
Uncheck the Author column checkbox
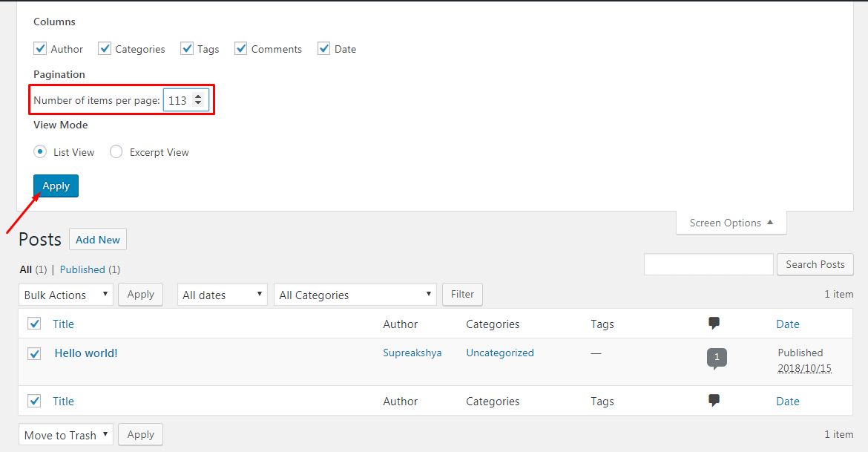[x=40, y=49]
